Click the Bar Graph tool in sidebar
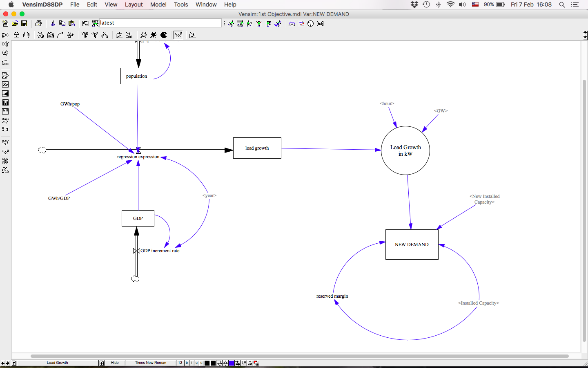Image resolution: width=588 pixels, height=368 pixels. point(5,103)
